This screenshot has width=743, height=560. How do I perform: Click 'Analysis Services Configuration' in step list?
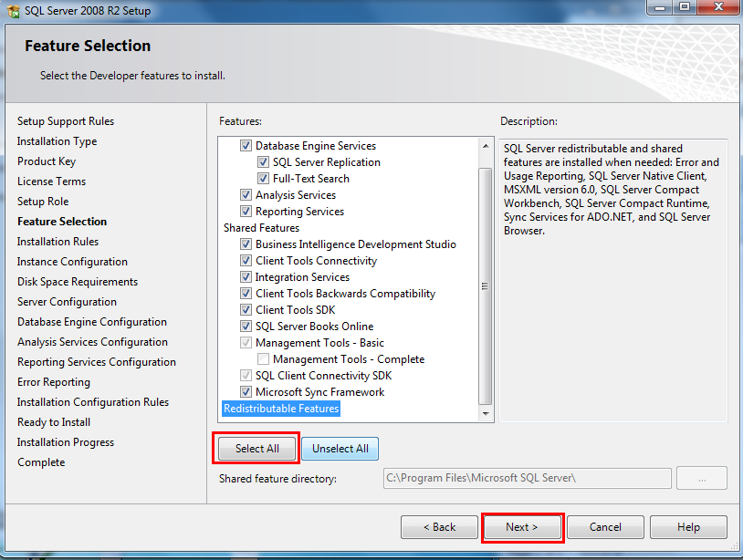(x=92, y=342)
